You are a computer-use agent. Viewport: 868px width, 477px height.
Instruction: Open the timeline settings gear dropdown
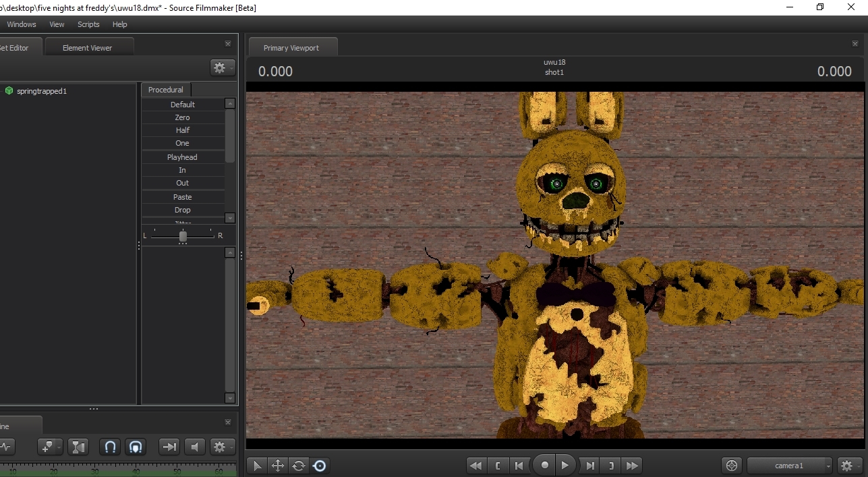pos(221,447)
